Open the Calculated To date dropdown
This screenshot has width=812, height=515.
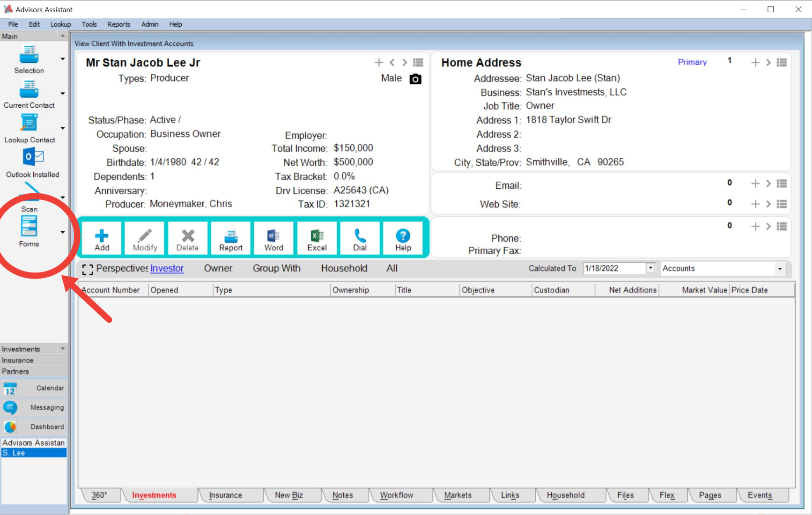tap(650, 268)
